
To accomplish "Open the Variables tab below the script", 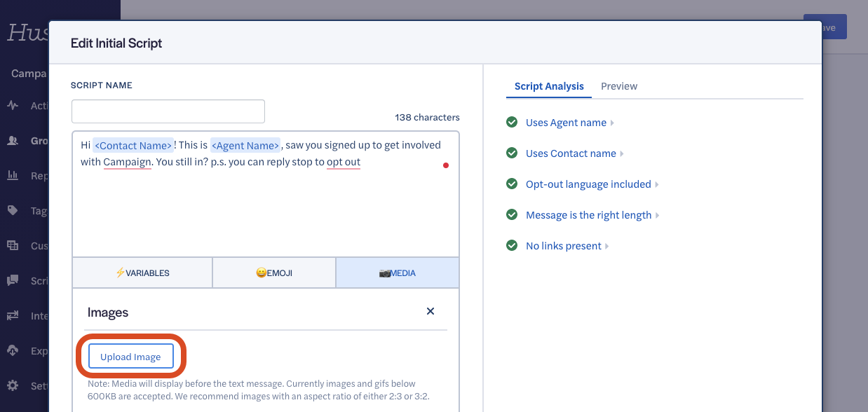I will click(142, 273).
